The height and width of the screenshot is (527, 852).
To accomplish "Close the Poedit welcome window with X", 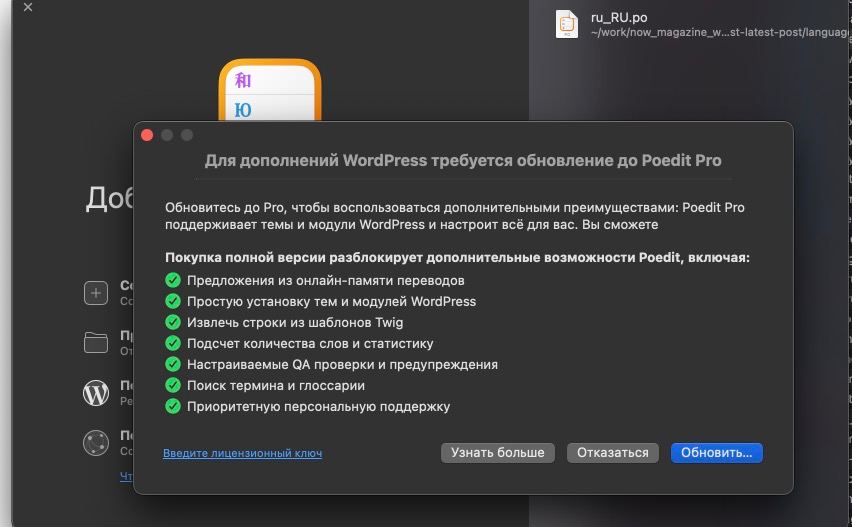I will coord(28,7).
